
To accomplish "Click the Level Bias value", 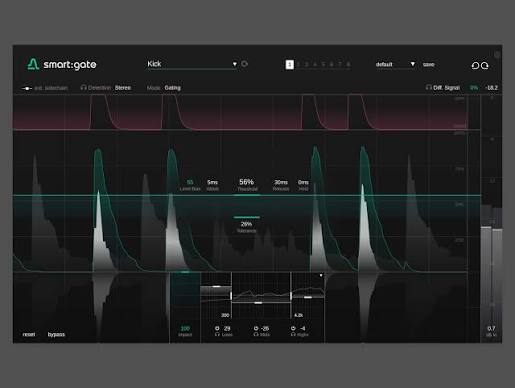I will click(190, 182).
